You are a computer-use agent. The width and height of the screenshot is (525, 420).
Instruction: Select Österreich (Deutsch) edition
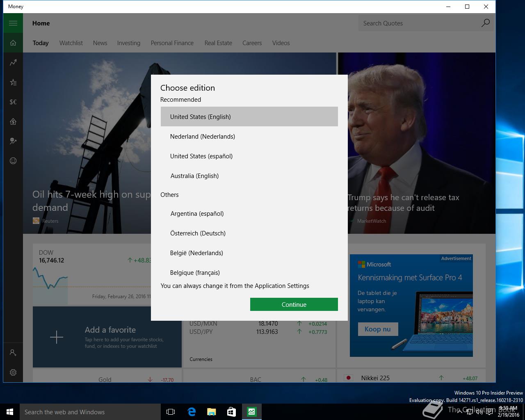pyautogui.click(x=249, y=233)
